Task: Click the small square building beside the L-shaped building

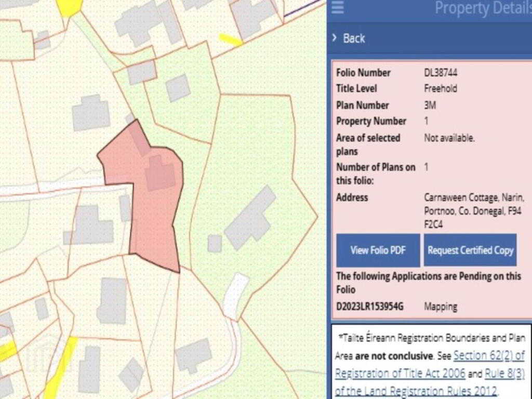Action: point(215,243)
